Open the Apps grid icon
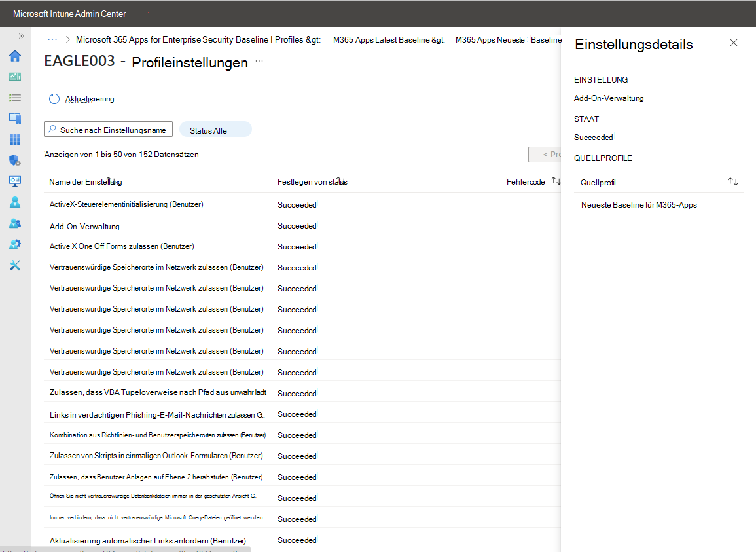The image size is (756, 552). (15, 139)
